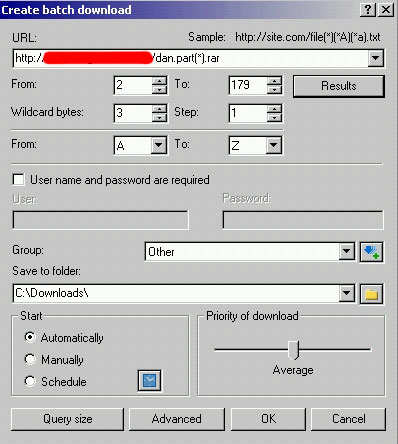Open the From letter A dropdown
The width and height of the screenshot is (398, 444).
coord(159,145)
